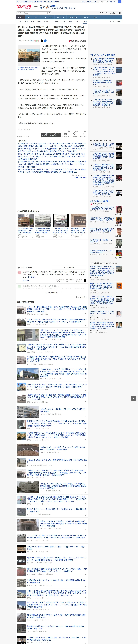
Task: Click the first commenter's avatar icon
Action: click(x=19, y=273)
